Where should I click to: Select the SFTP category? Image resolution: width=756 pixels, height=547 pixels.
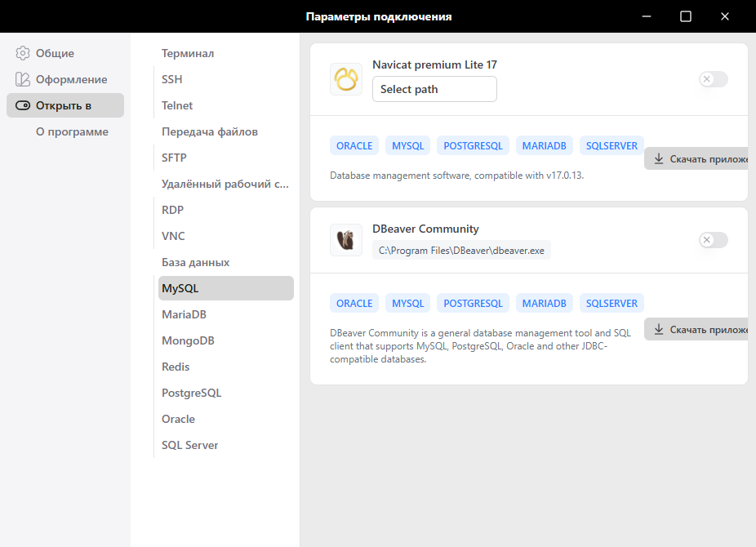coord(225,158)
